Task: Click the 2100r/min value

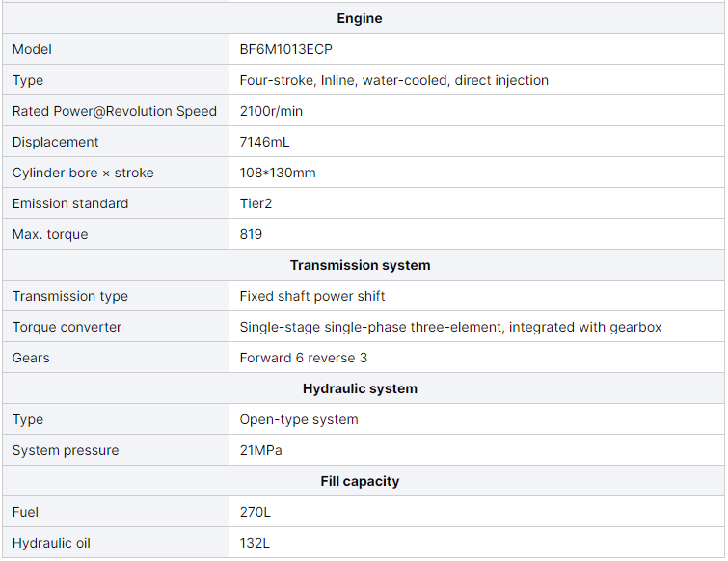Action: click(271, 111)
